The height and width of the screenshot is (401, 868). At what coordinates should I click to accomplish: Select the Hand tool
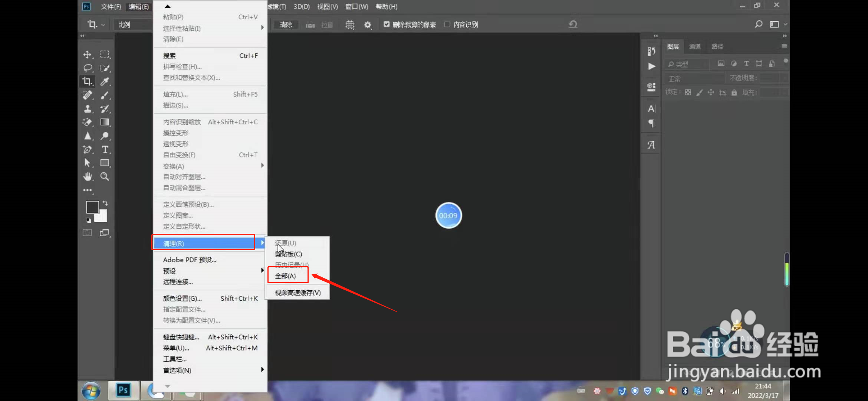click(88, 177)
